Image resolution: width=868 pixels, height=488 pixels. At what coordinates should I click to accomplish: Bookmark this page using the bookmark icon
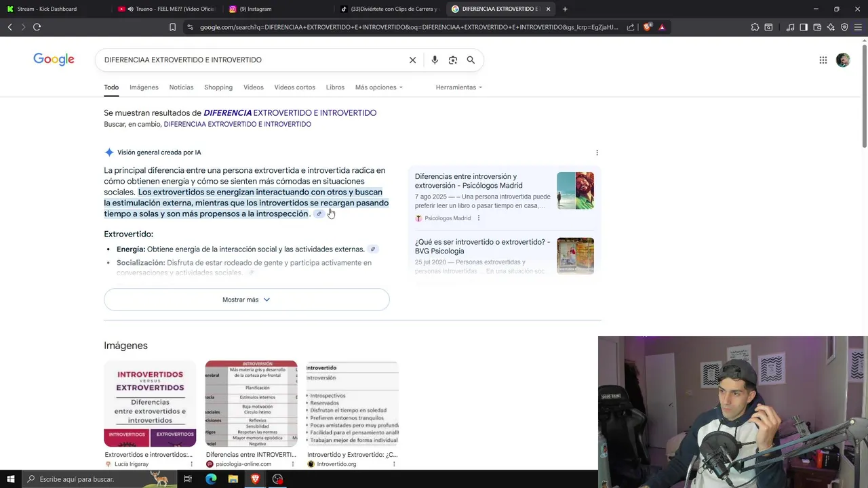(172, 27)
